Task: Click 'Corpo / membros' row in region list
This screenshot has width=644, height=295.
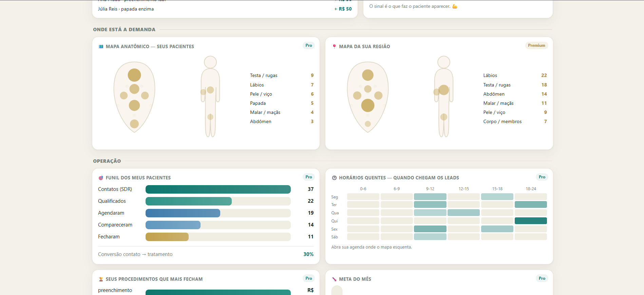Action: [x=515, y=121]
